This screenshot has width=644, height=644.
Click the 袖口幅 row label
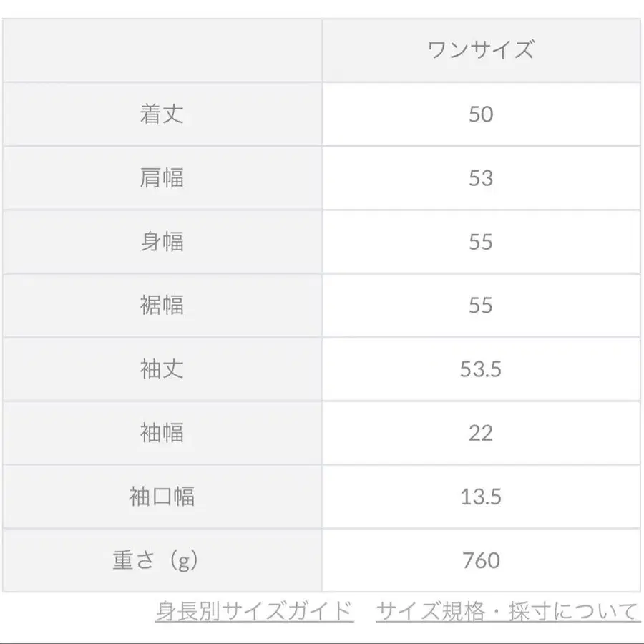pos(163,497)
